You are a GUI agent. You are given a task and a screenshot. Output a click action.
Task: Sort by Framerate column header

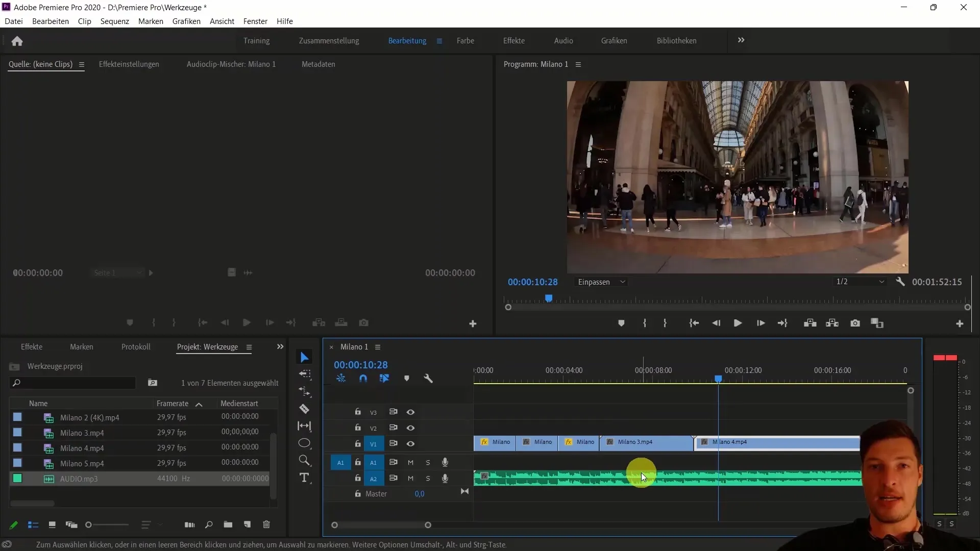[173, 404]
